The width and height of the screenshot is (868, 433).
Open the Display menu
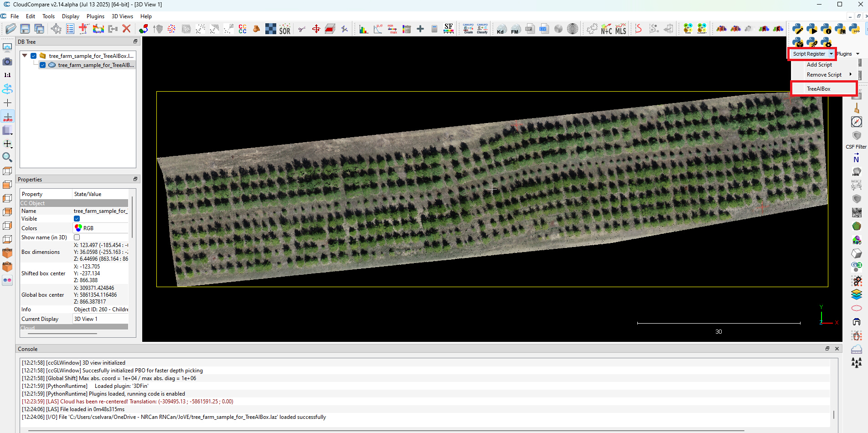71,16
